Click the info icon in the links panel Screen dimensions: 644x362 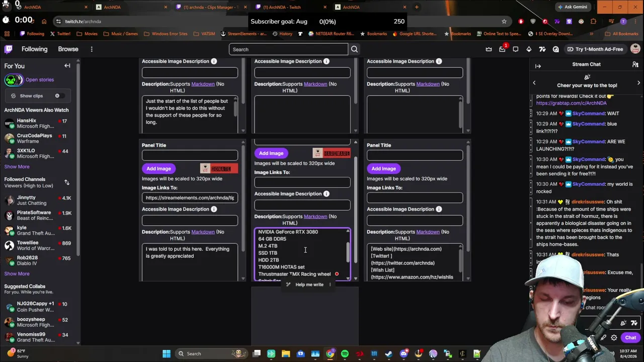(x=439, y=209)
